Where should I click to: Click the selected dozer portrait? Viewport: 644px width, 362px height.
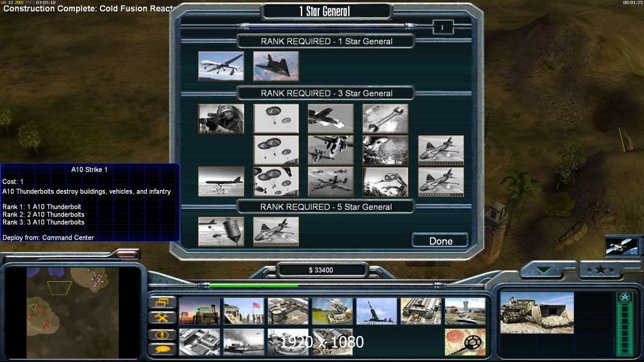click(537, 313)
